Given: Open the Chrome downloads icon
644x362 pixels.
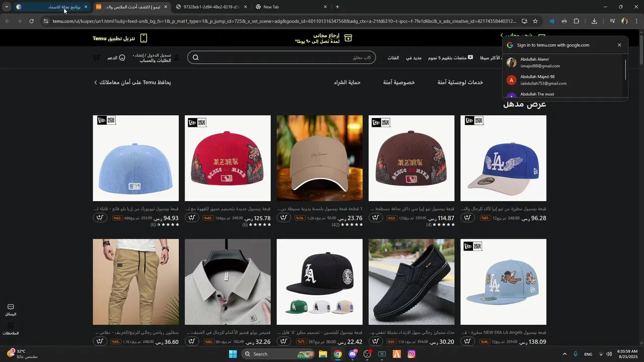Looking at the screenshot, I should pyautogui.click(x=594, y=21).
